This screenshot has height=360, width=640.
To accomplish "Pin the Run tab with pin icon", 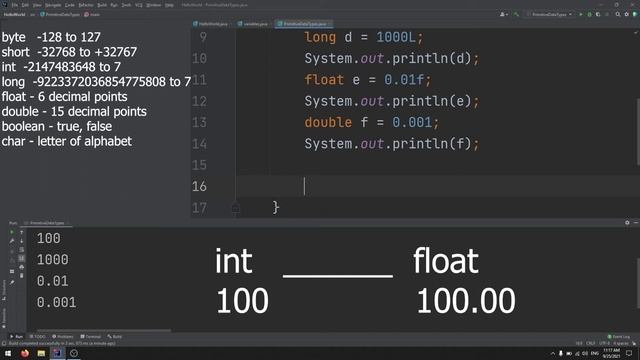I will click(x=12, y=282).
